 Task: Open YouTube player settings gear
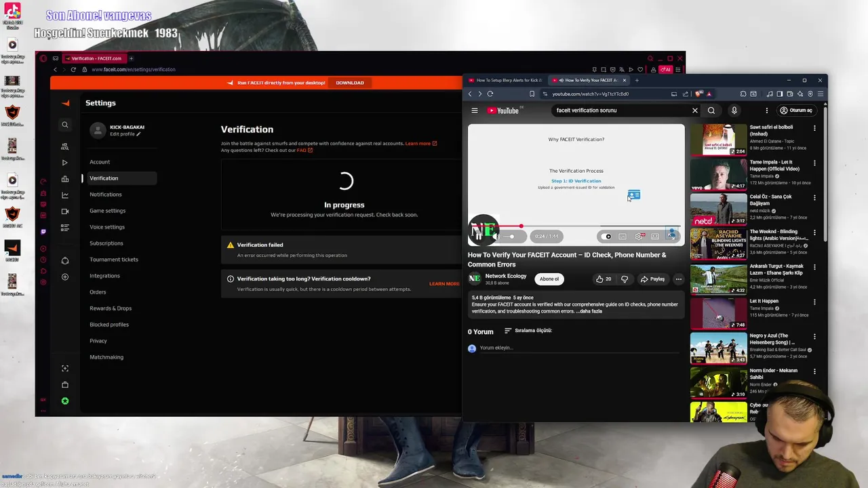pyautogui.click(x=639, y=237)
